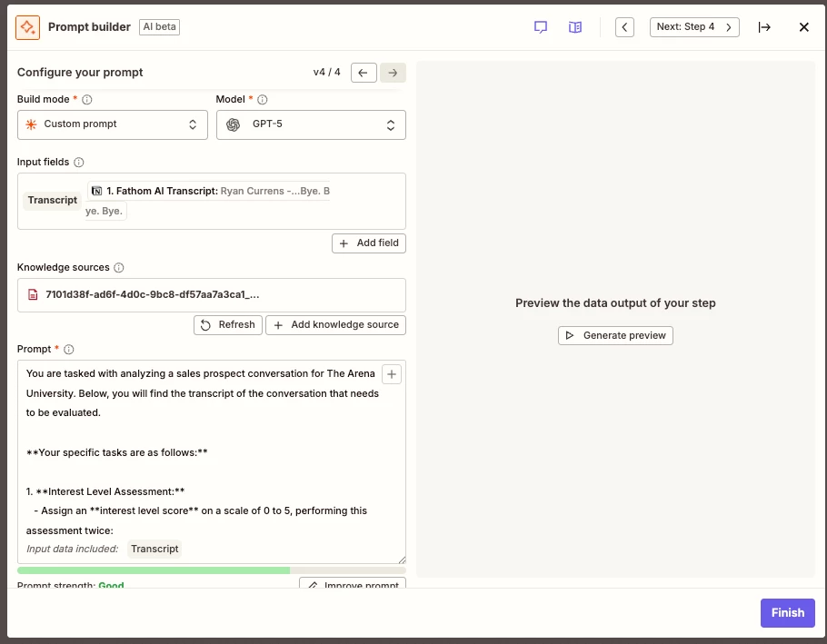The width and height of the screenshot is (827, 644).
Task: Show info tooltip for Knowledge sources
Action: tap(119, 268)
